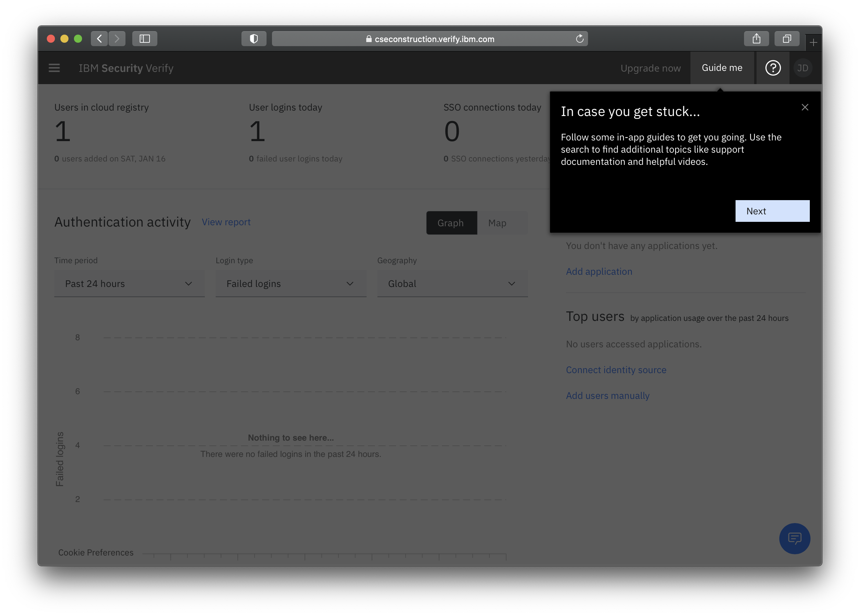Click the privacy shield icon
860x616 pixels.
point(254,39)
